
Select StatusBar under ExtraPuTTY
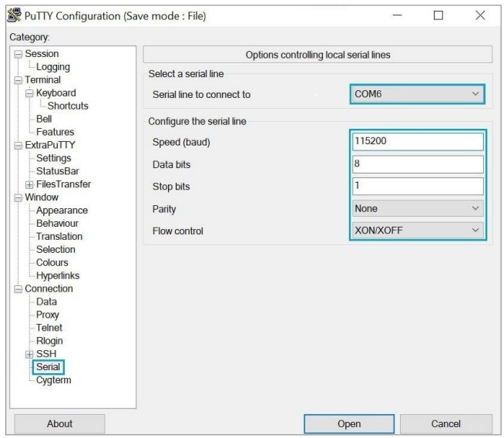pos(58,171)
